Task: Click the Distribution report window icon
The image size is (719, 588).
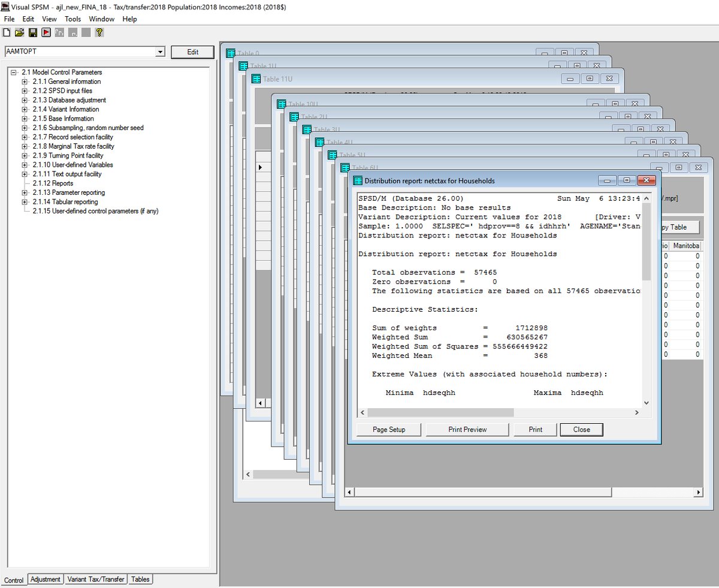Action: tap(358, 180)
